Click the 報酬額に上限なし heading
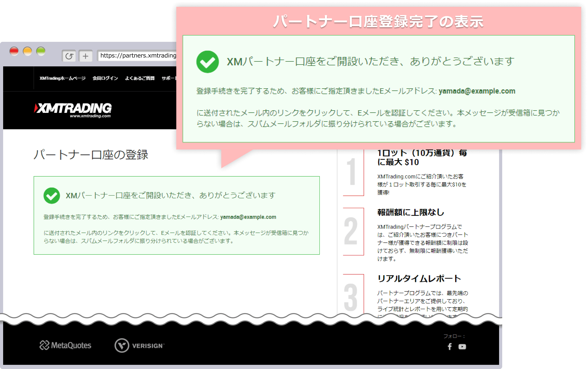Screen dimensions: 588x369 [x=411, y=212]
